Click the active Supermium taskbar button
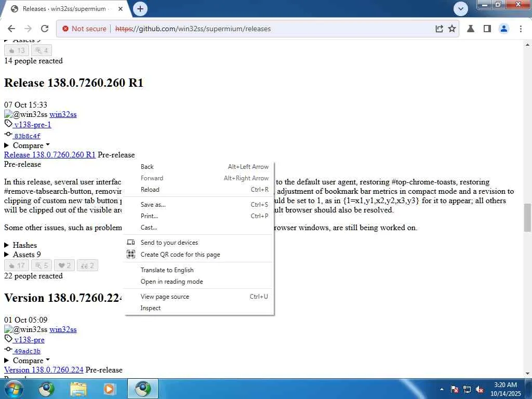 click(x=143, y=389)
